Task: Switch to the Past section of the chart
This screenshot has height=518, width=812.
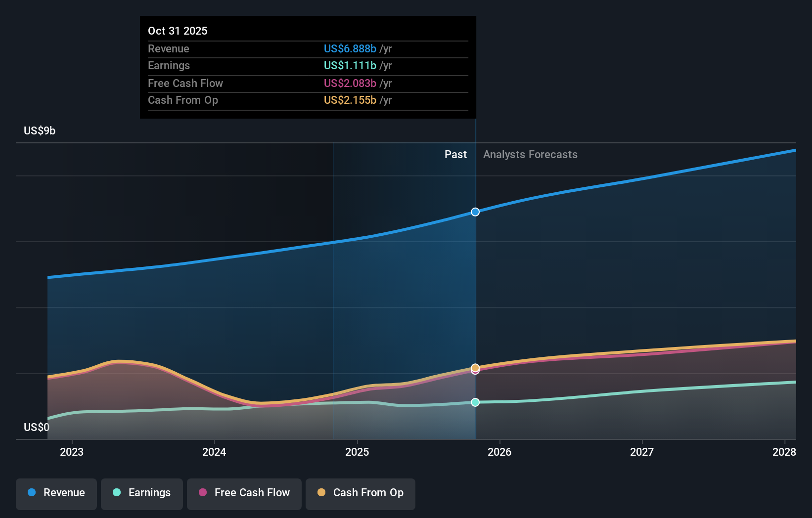Action: tap(455, 154)
